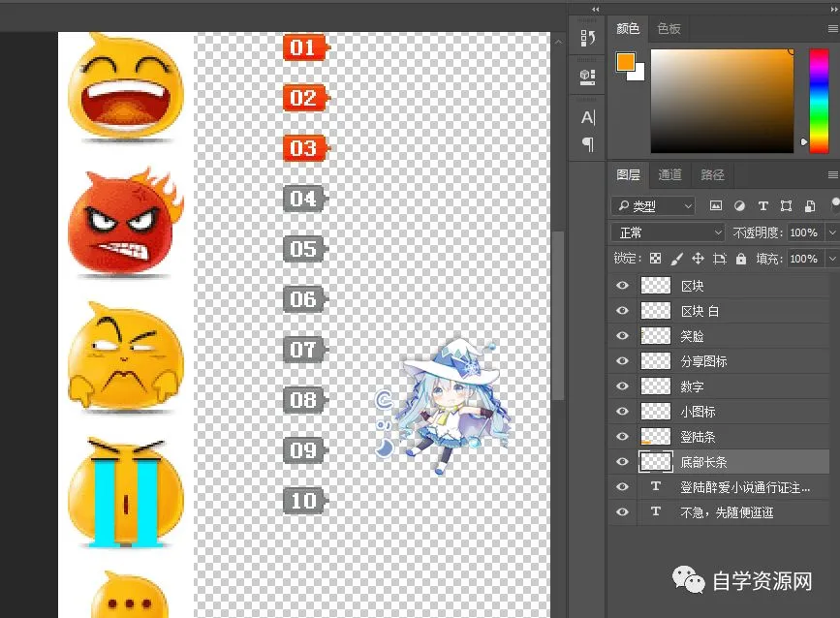Open the fill 填充 slider arrow
Screen dimensions: 840x618
832,259
